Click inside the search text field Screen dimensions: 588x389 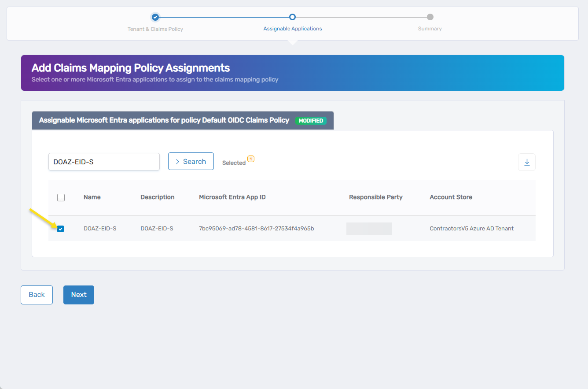pyautogui.click(x=104, y=162)
